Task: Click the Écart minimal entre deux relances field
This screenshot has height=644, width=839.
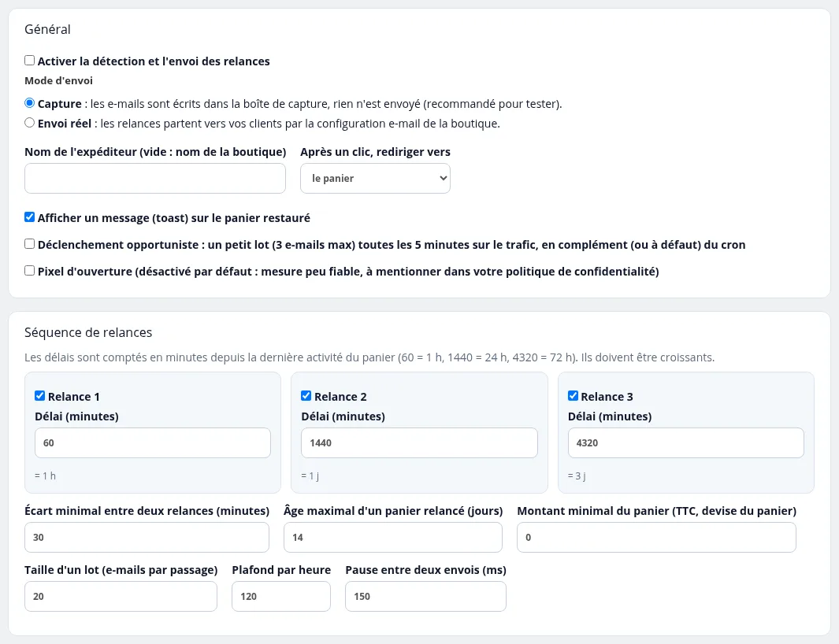Action: click(x=147, y=537)
